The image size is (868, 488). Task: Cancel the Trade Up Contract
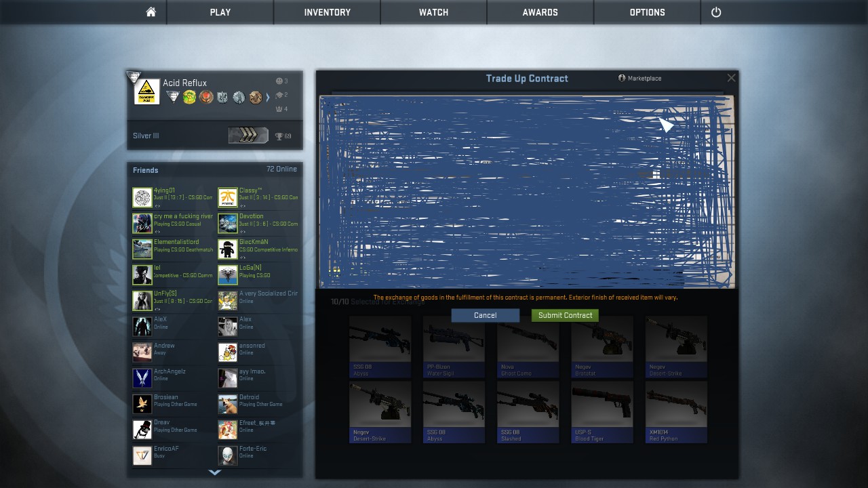coord(486,315)
